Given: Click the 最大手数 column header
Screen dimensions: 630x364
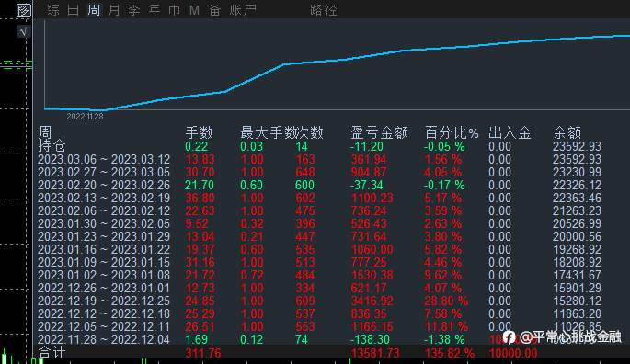Looking at the screenshot, I should click(x=268, y=132).
